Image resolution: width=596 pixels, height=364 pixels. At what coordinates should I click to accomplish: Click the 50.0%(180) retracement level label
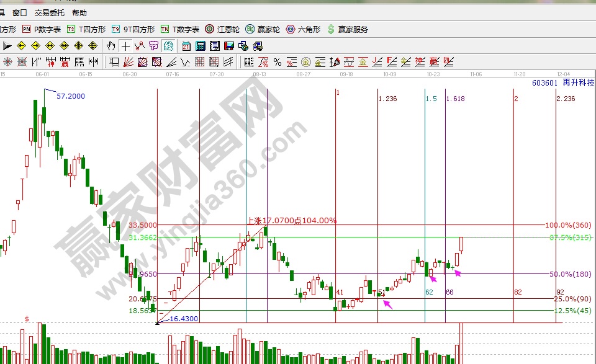570,274
